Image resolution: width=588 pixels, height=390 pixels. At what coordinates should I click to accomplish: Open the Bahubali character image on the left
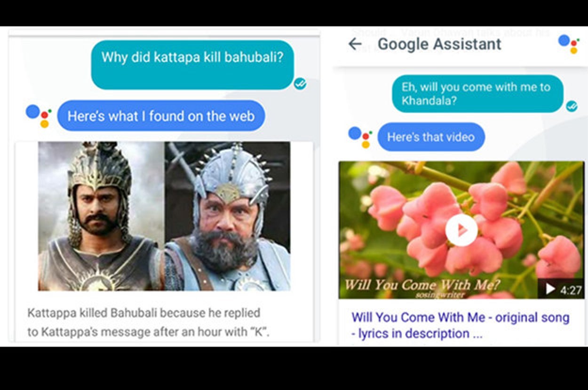pos(101,216)
